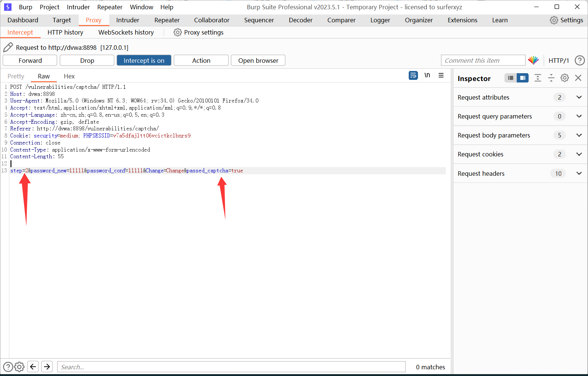Screen dimensions: 588x376
Task: Go to previous search match arrow
Action: pos(33,367)
